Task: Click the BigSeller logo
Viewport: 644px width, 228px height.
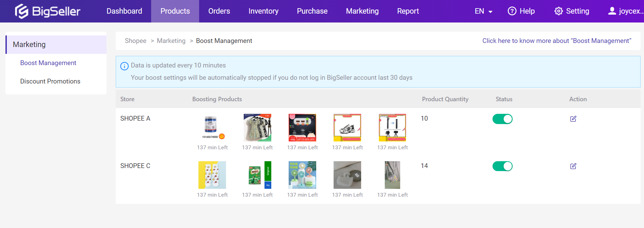Action: point(47,11)
